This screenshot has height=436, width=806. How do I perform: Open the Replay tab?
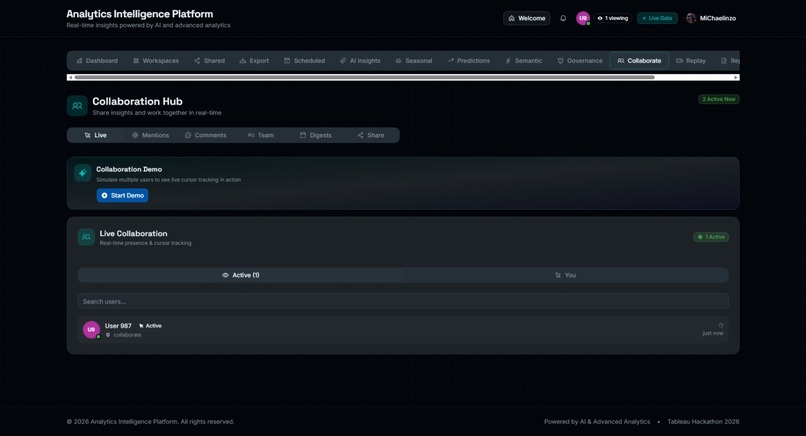pos(691,61)
